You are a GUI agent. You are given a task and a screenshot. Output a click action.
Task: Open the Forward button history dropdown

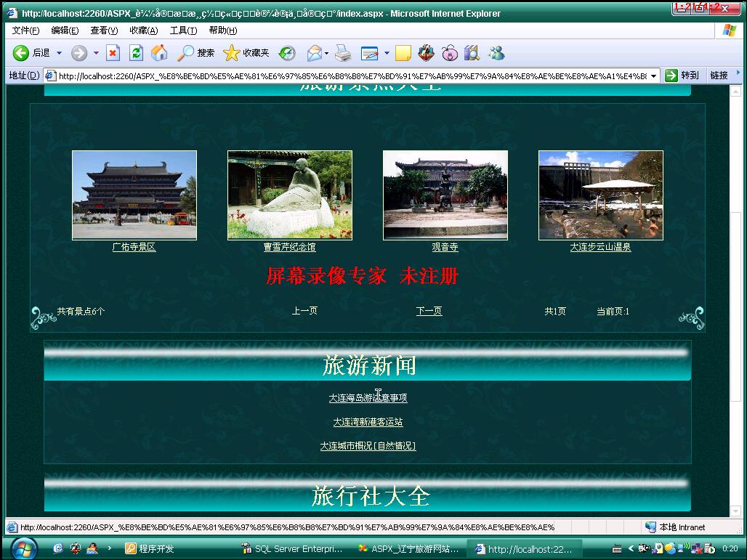point(96,53)
